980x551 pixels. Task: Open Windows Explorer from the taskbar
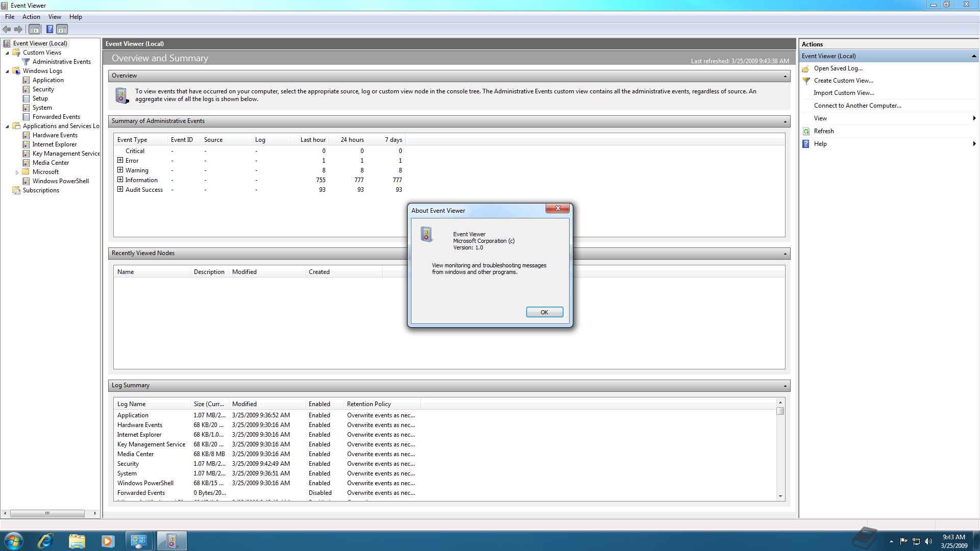[77, 541]
